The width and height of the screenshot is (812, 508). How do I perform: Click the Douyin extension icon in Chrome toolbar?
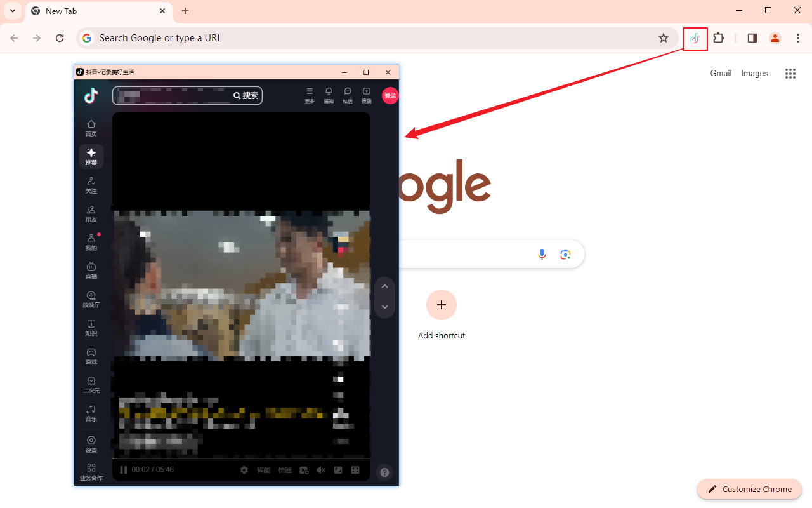coord(695,38)
